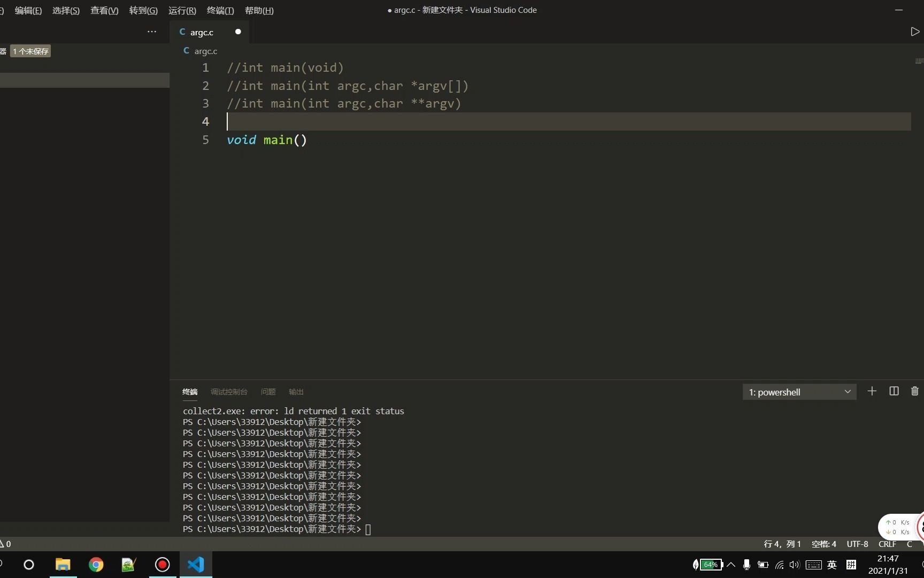Click line number 2 in the gutter
924x578 pixels.
point(205,86)
